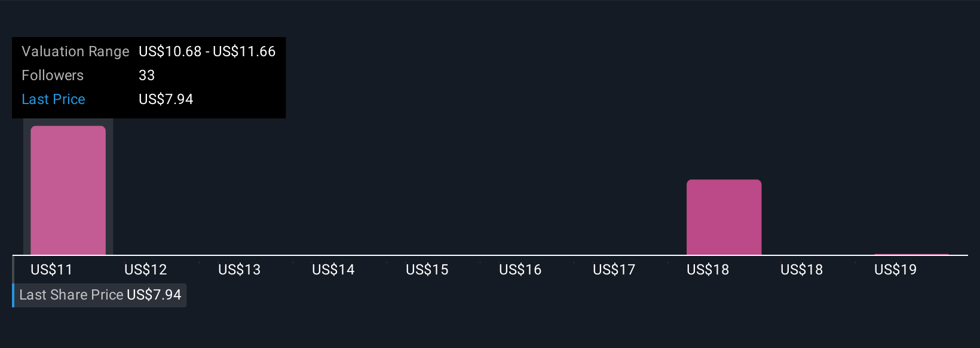Click the faint tiny bar above US$19

point(911,254)
